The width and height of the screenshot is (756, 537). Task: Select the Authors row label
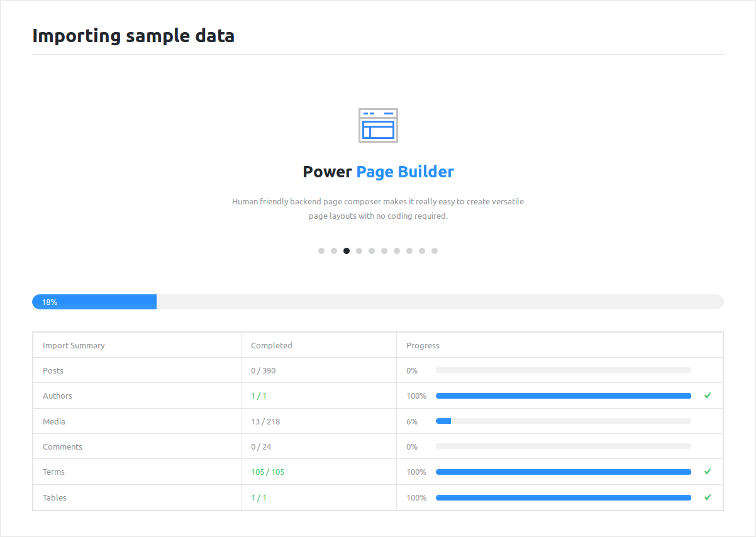(x=57, y=396)
